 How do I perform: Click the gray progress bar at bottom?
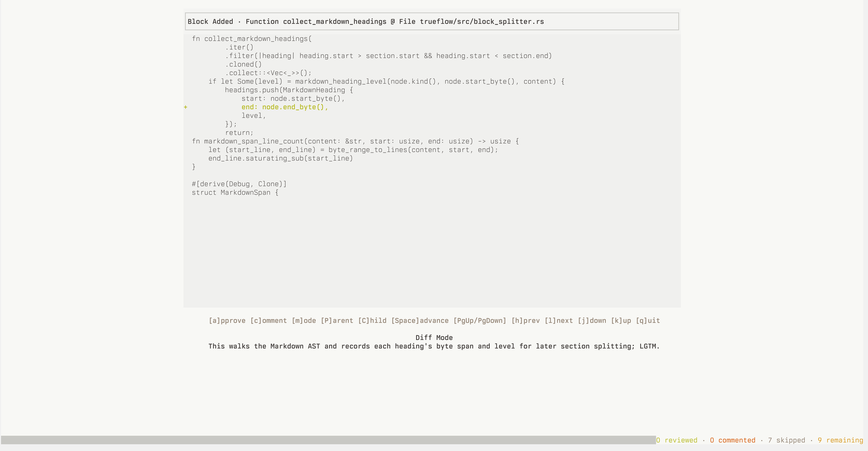[328, 440]
